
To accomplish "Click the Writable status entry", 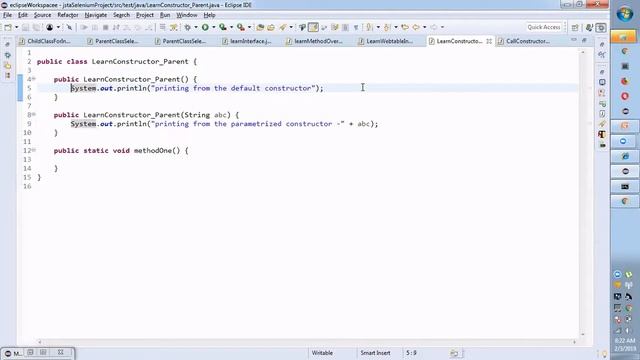I will click(x=322, y=353).
